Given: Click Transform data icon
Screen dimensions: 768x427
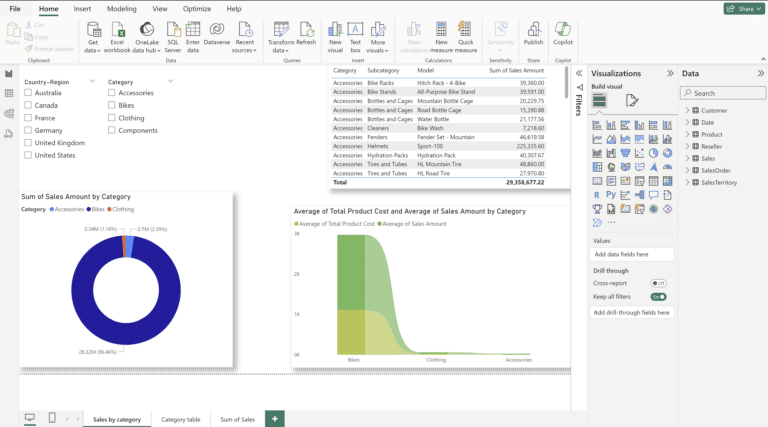Looking at the screenshot, I should (x=281, y=29).
